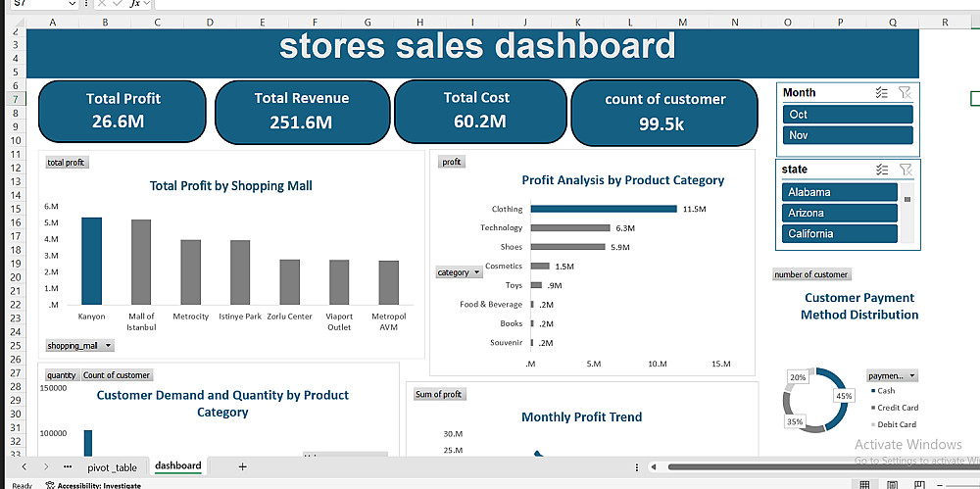This screenshot has width=980, height=489.
Task: Switch to Normal view in status bar
Action: [x=864, y=485]
